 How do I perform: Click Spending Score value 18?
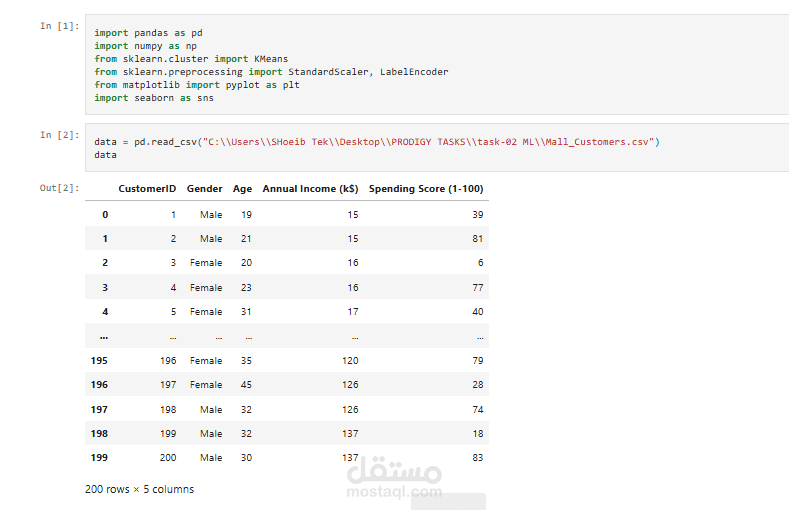tap(478, 434)
